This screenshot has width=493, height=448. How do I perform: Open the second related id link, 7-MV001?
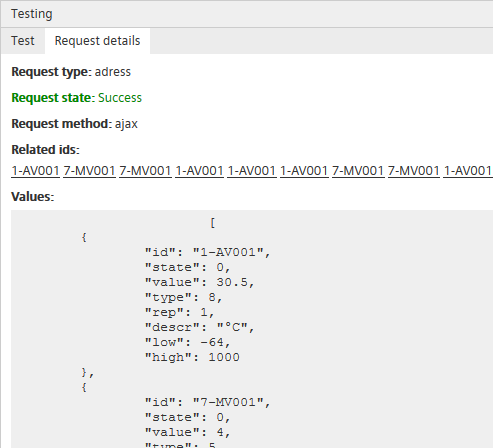pyautogui.click(x=89, y=171)
